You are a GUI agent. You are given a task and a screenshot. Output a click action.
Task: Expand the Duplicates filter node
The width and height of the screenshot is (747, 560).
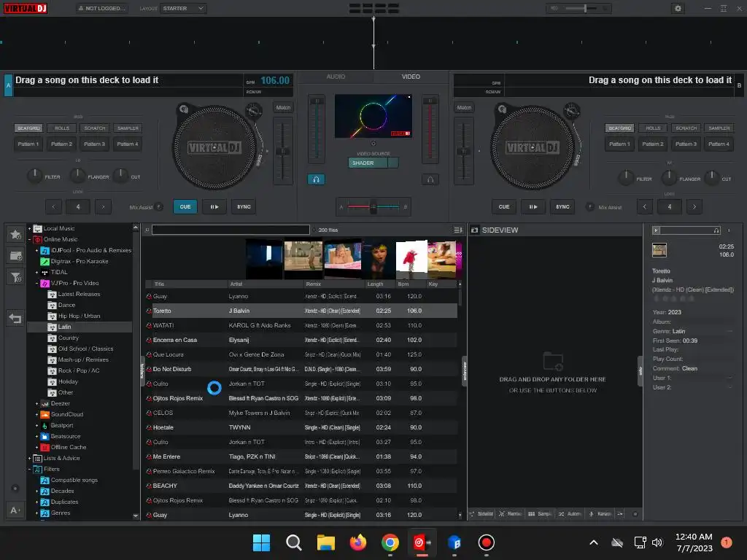coord(36,502)
